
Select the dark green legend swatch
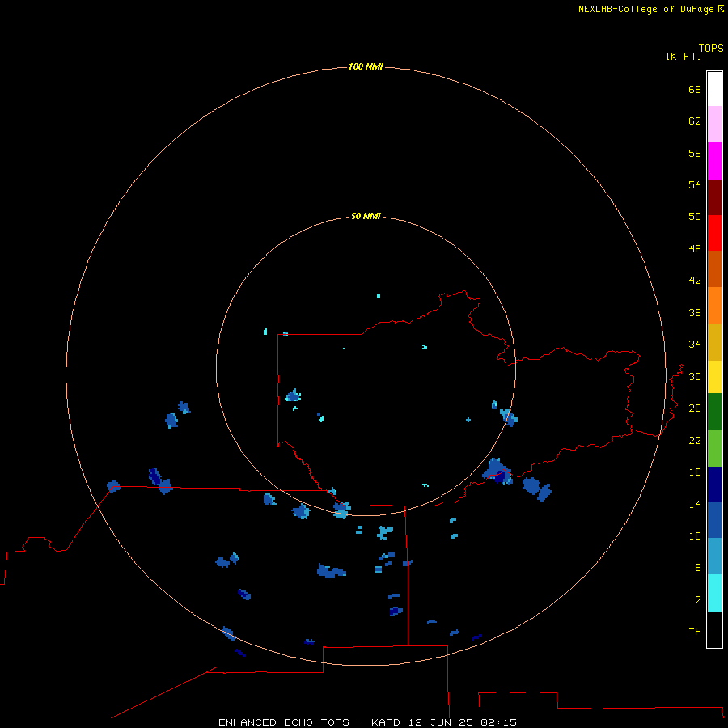[x=714, y=412]
